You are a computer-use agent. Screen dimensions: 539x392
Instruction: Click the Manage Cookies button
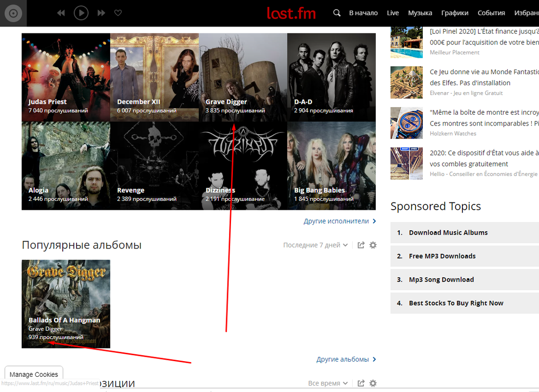(34, 374)
